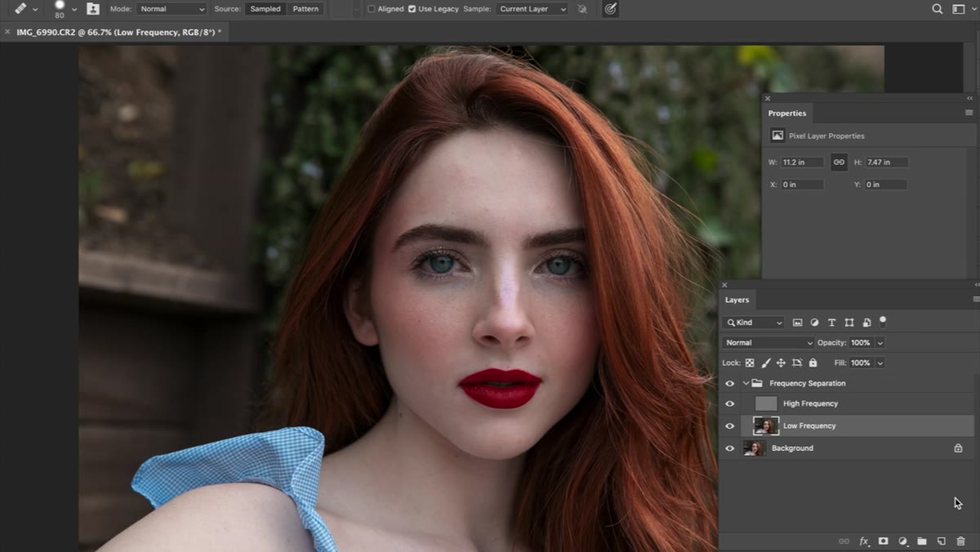Click the Fill value field 100%

click(x=861, y=363)
